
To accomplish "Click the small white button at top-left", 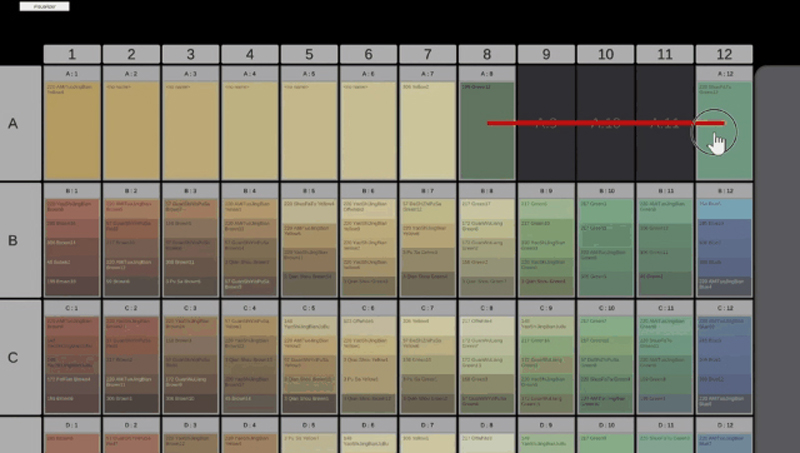I will (44, 6).
